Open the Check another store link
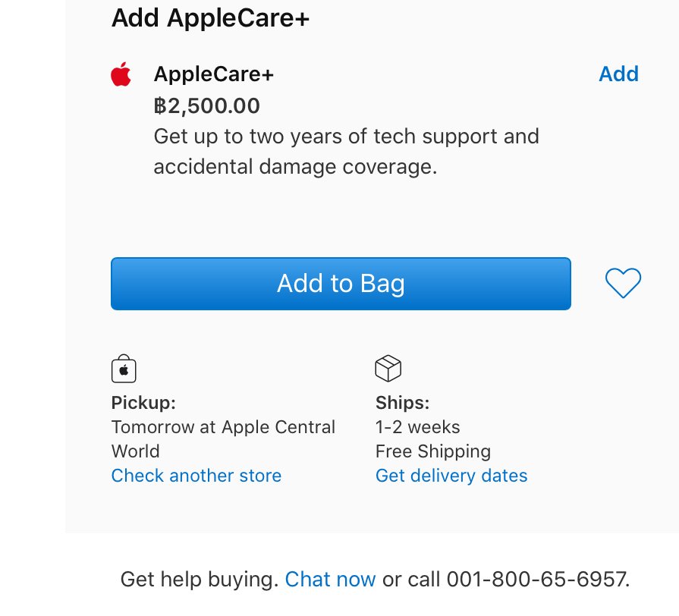679x616 pixels. (x=196, y=476)
